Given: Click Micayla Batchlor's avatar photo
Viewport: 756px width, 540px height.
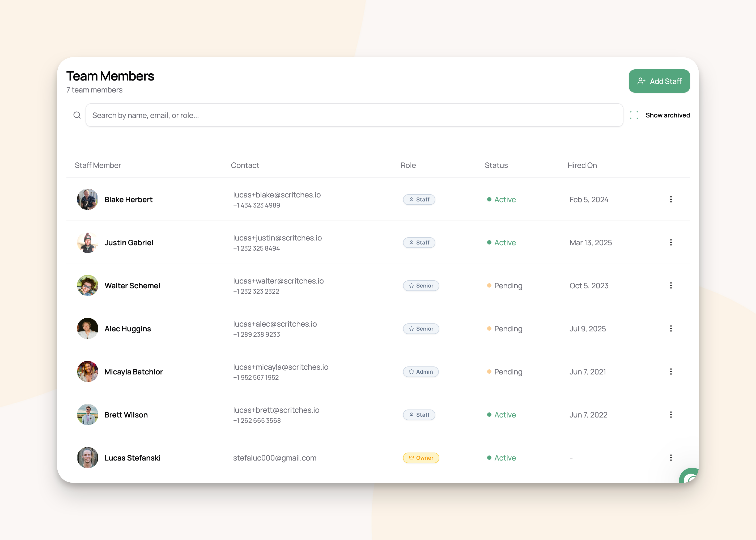Looking at the screenshot, I should click(x=87, y=372).
